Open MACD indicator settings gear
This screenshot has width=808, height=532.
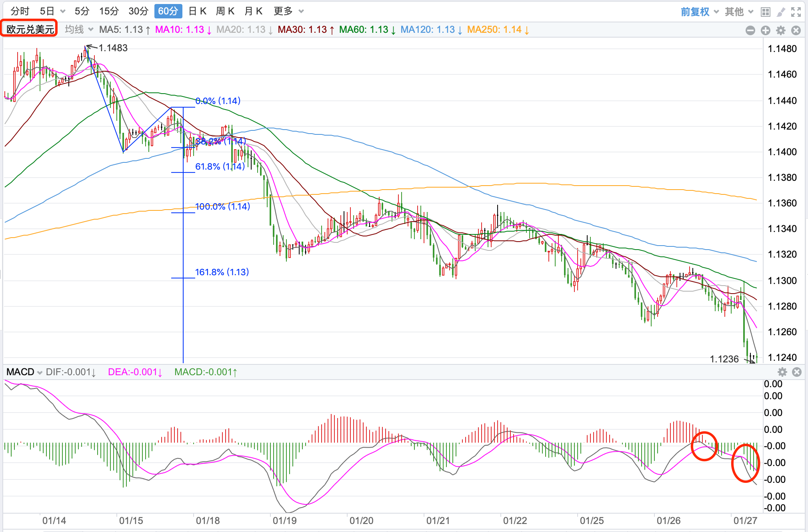(x=782, y=372)
